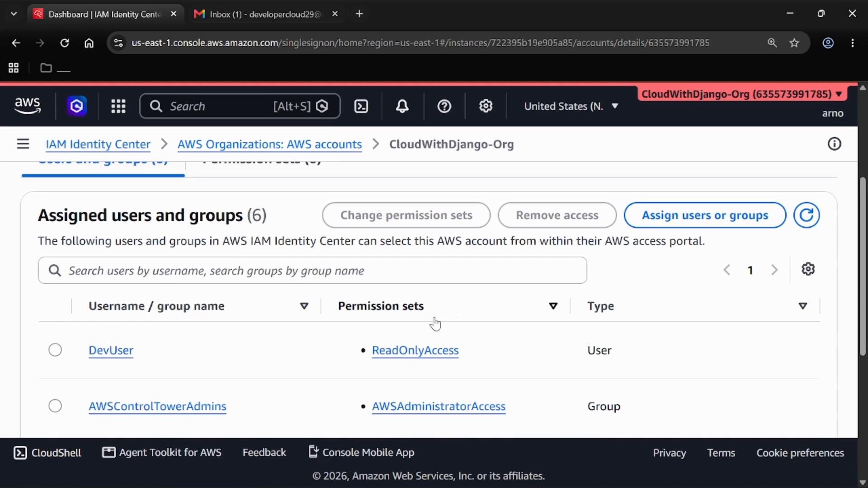Launch CloudShell from top navigation bar

click(361, 106)
